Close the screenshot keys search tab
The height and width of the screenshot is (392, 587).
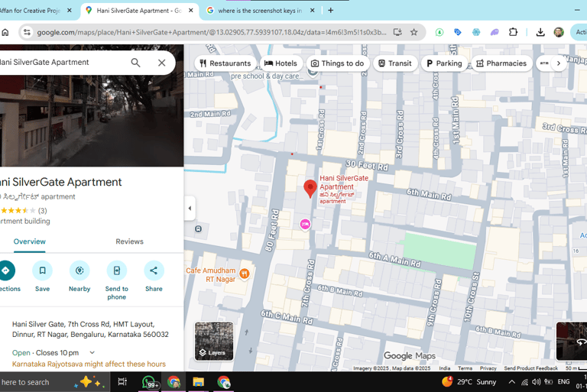coord(312,11)
